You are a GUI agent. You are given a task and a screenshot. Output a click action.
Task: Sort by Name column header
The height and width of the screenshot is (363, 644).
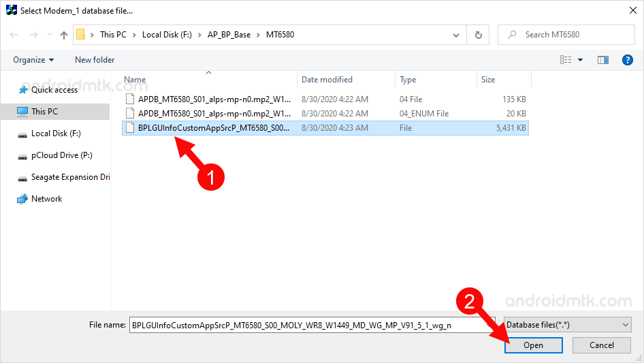pyautogui.click(x=135, y=79)
